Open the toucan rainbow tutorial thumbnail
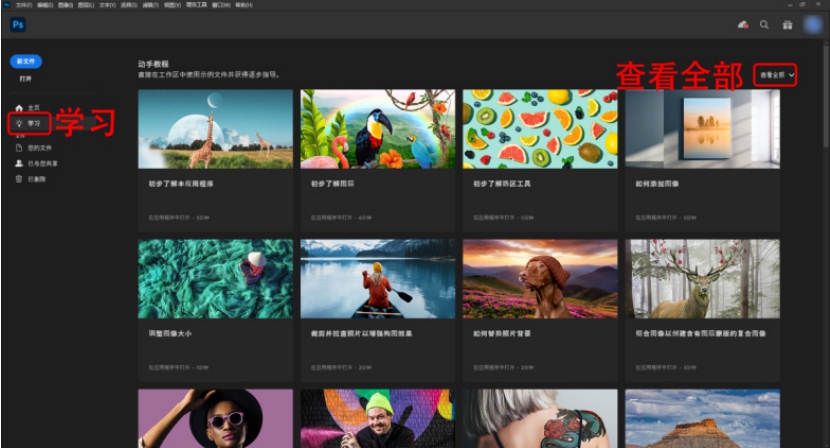 click(377, 129)
